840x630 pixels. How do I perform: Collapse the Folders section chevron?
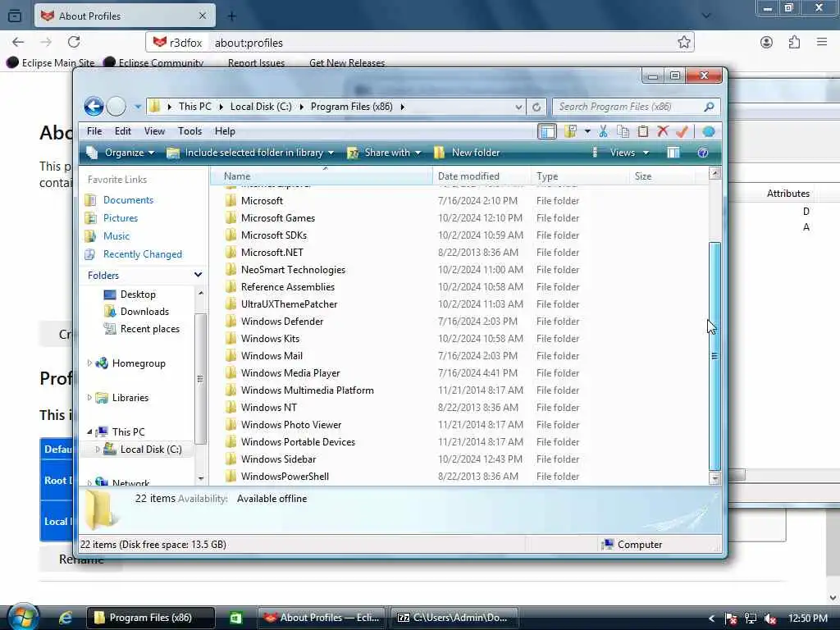click(x=198, y=275)
